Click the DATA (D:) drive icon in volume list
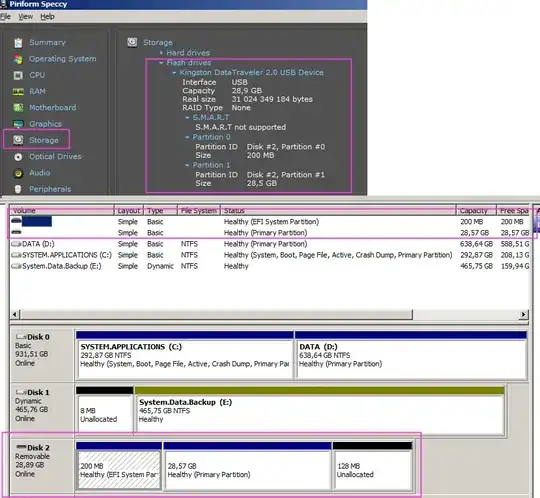 tap(16, 244)
